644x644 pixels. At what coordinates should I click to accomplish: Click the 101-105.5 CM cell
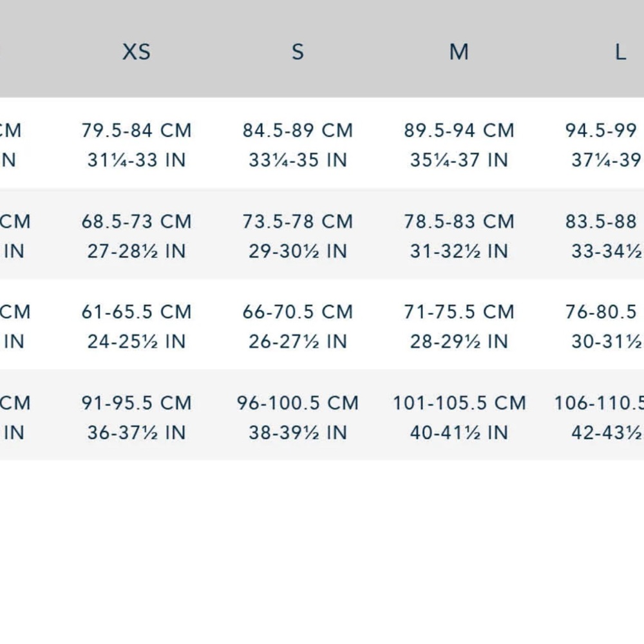click(459, 403)
